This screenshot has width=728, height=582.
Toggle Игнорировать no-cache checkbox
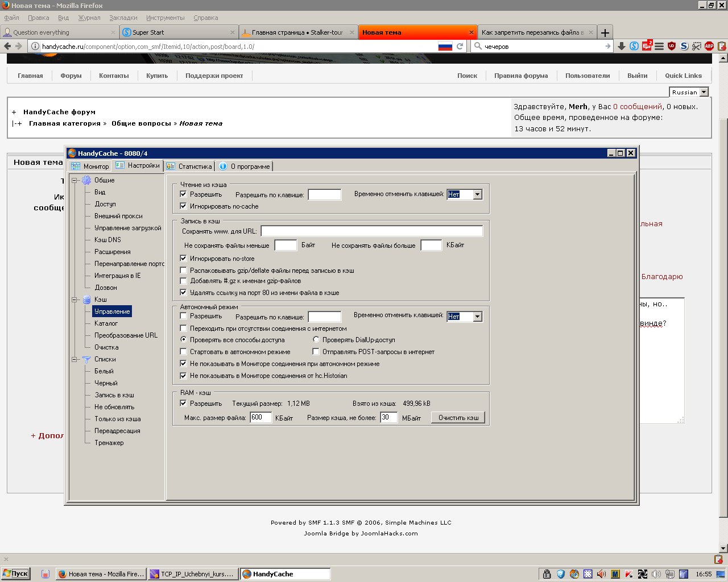click(x=183, y=206)
